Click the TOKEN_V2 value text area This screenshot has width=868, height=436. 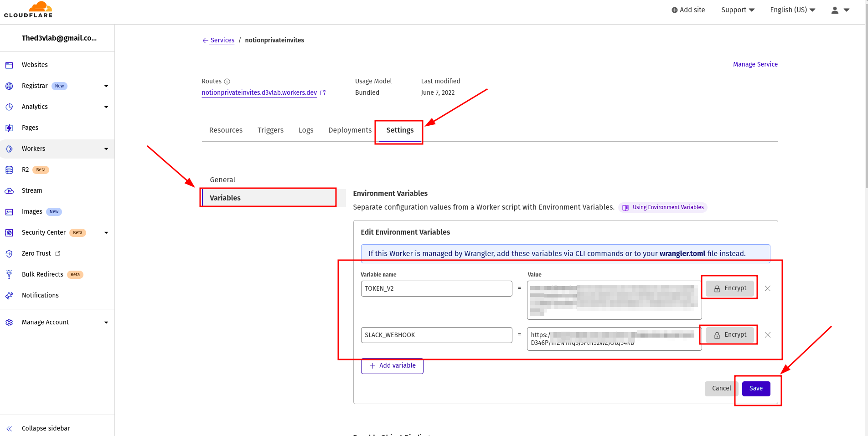(x=614, y=300)
